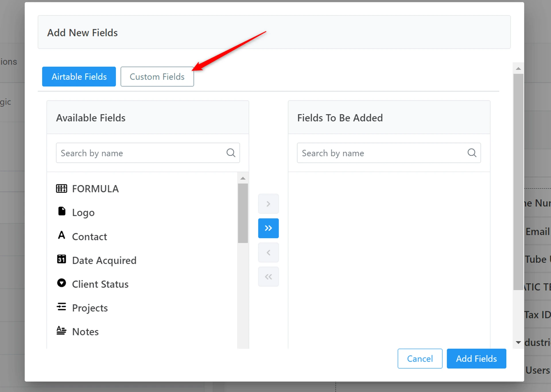Click the Client Status select icon
This screenshot has width=551, height=392.
coord(61,283)
